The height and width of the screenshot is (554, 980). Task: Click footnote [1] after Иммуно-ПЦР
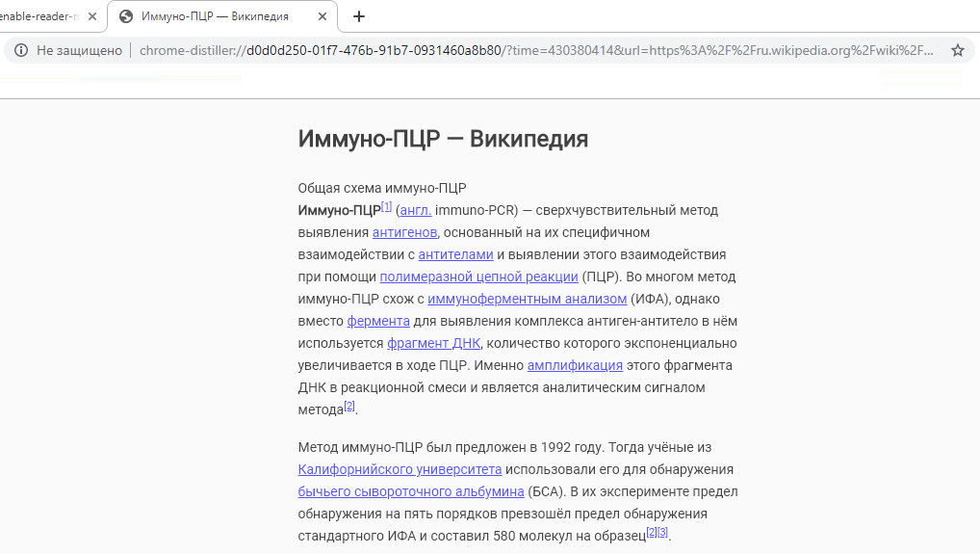(386, 207)
